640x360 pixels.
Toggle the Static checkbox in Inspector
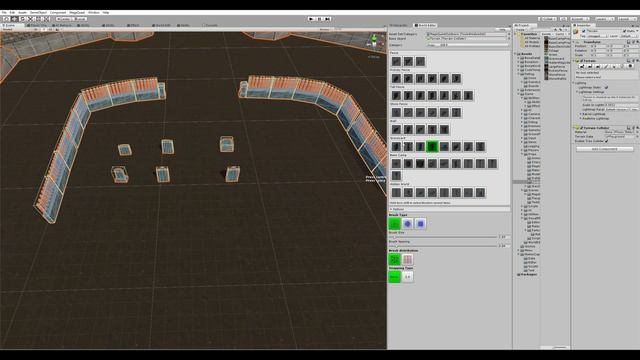pyautogui.click(x=624, y=31)
